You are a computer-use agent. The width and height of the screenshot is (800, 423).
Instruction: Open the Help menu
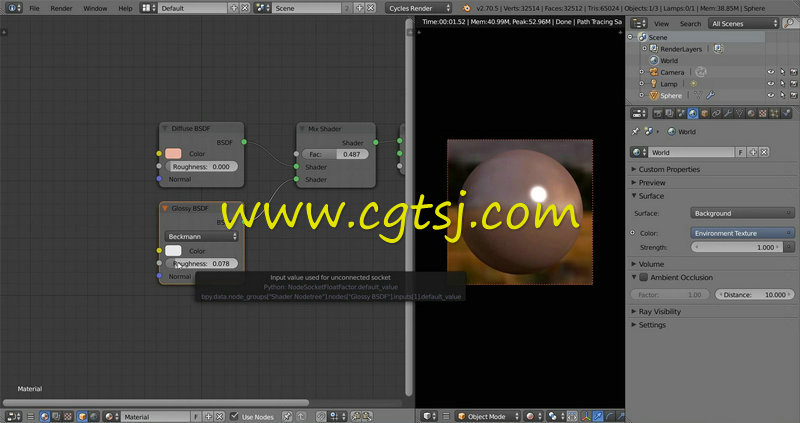(125, 8)
